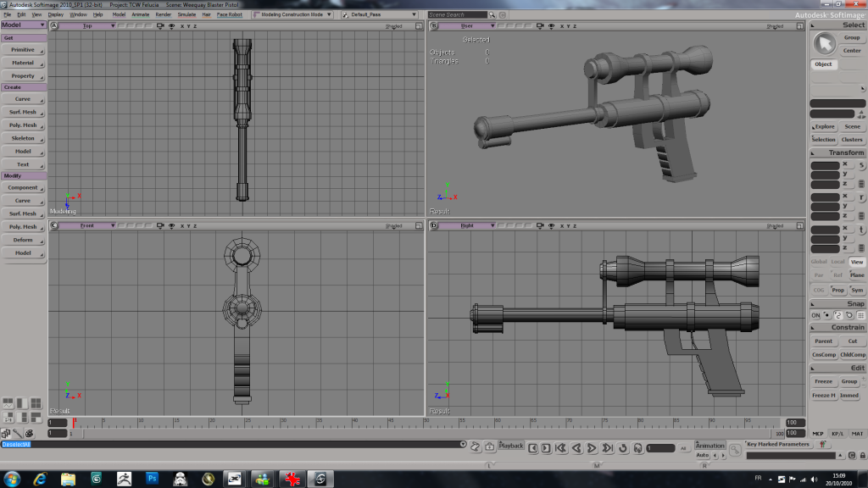Viewport: 868px width, 488px height.
Task: Open the Modeling Construction Mode dropdown
Action: click(x=292, y=15)
